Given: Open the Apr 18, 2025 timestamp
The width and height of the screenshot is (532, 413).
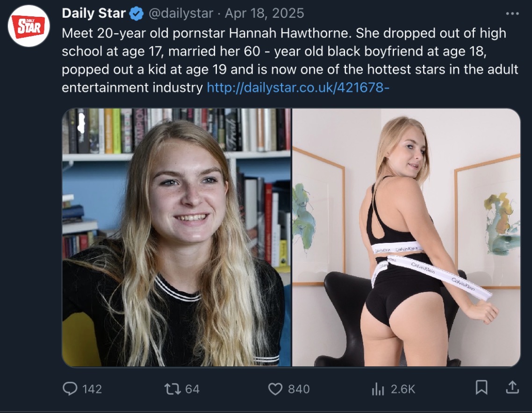Looking at the screenshot, I should [264, 13].
